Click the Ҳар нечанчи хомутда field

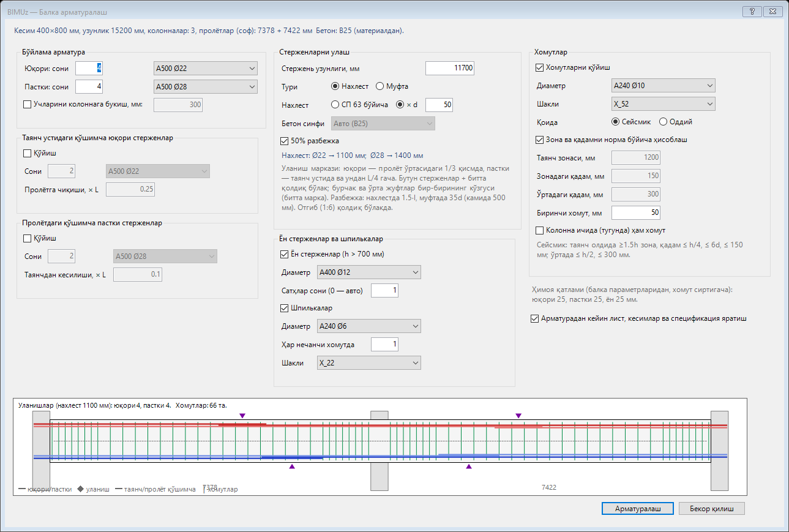pos(384,345)
